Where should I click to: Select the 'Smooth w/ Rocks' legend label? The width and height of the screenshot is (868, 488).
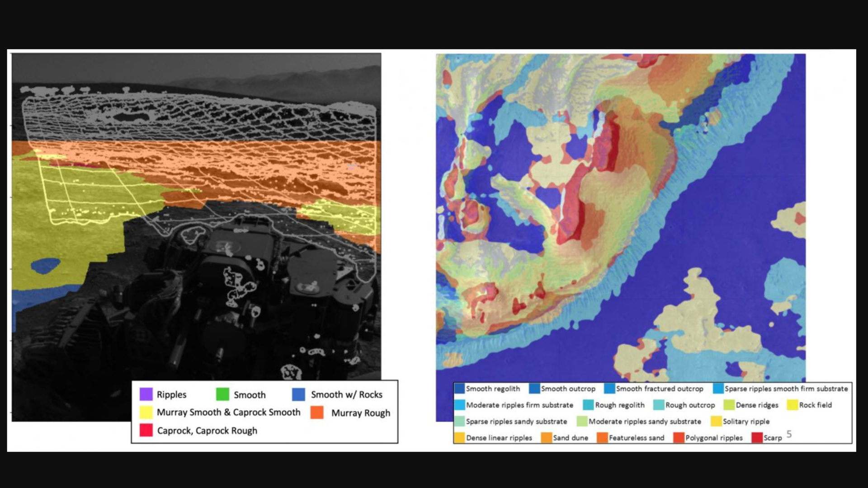coord(346,394)
